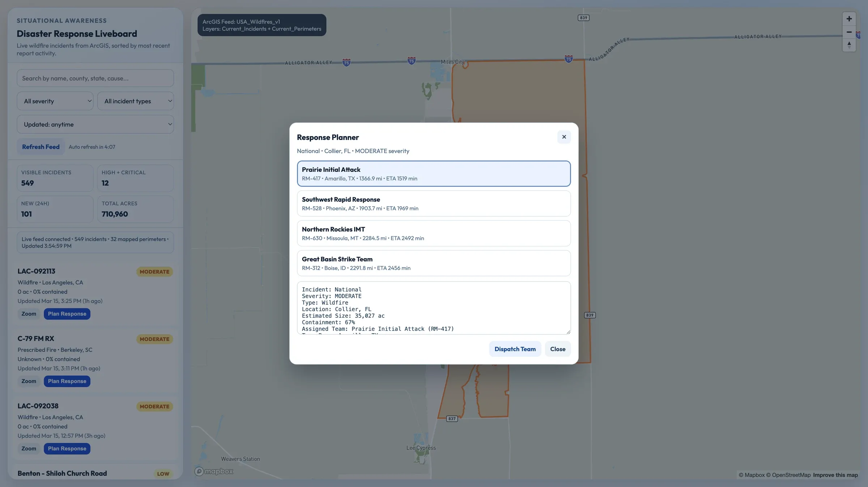The height and width of the screenshot is (487, 868).
Task: Select Great Basin Strike Team
Action: point(434,263)
